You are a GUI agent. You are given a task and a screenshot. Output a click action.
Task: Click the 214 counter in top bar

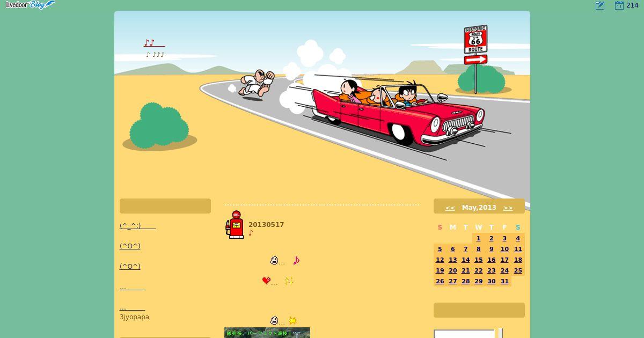[x=632, y=5]
